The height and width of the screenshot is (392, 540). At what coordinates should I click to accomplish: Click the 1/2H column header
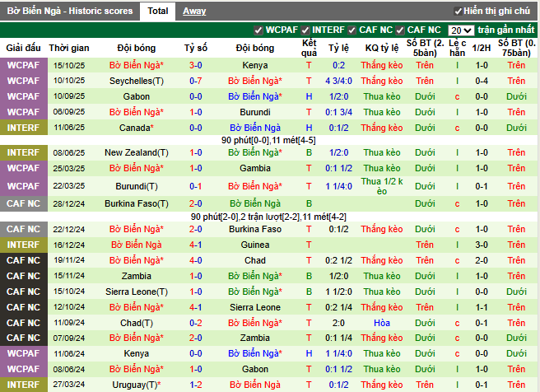click(481, 48)
